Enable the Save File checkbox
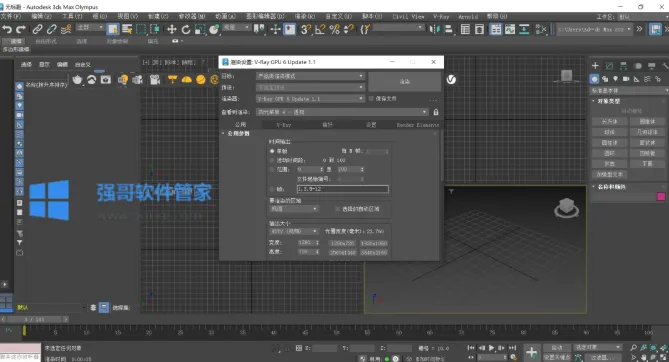Screen dimensions: 669x362 (x=371, y=99)
